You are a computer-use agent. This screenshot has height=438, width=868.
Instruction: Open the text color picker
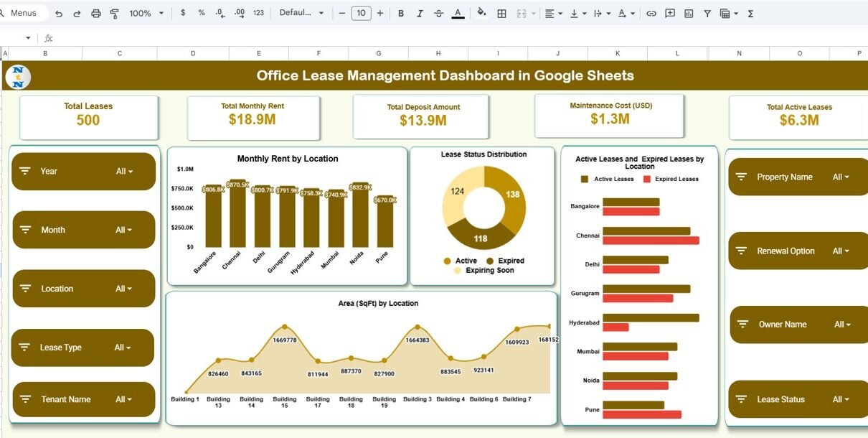[x=458, y=13]
